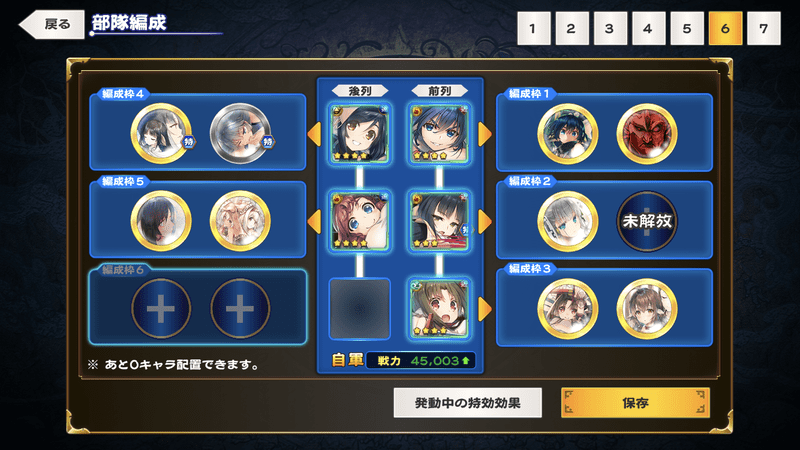Tap the blue-haired character circle in 編成枠1

tap(567, 134)
